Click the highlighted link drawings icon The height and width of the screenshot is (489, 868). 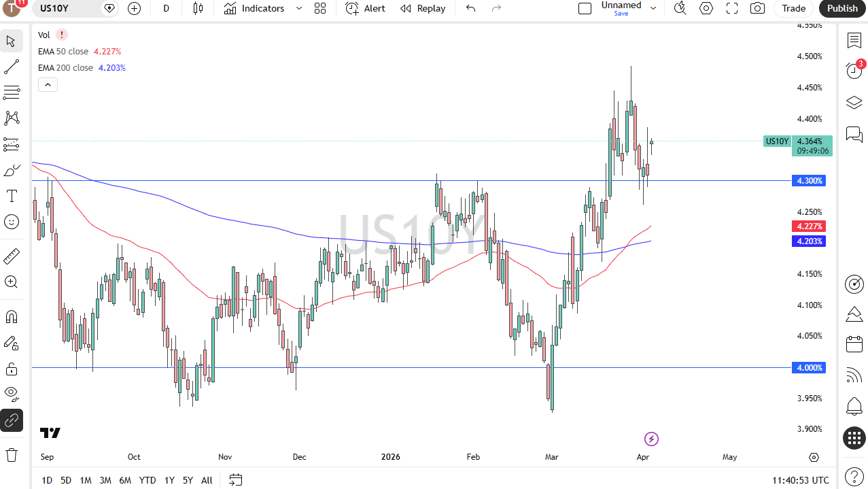tap(12, 420)
